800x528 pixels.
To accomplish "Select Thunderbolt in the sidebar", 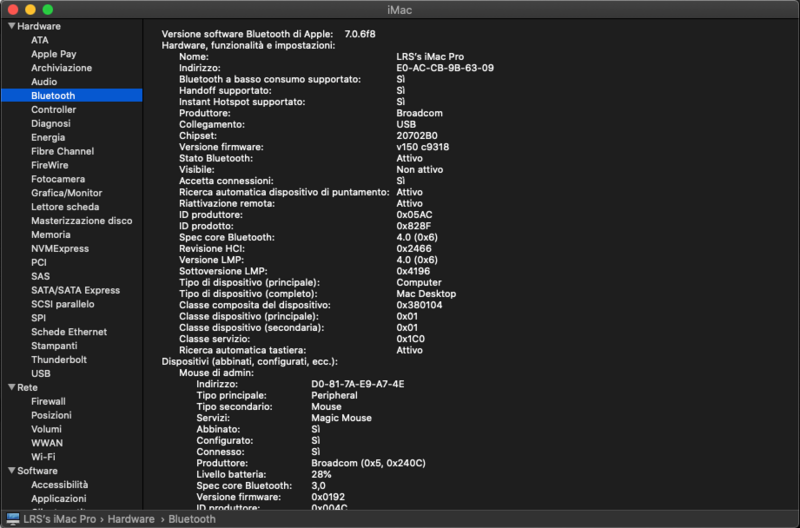I will [59, 360].
